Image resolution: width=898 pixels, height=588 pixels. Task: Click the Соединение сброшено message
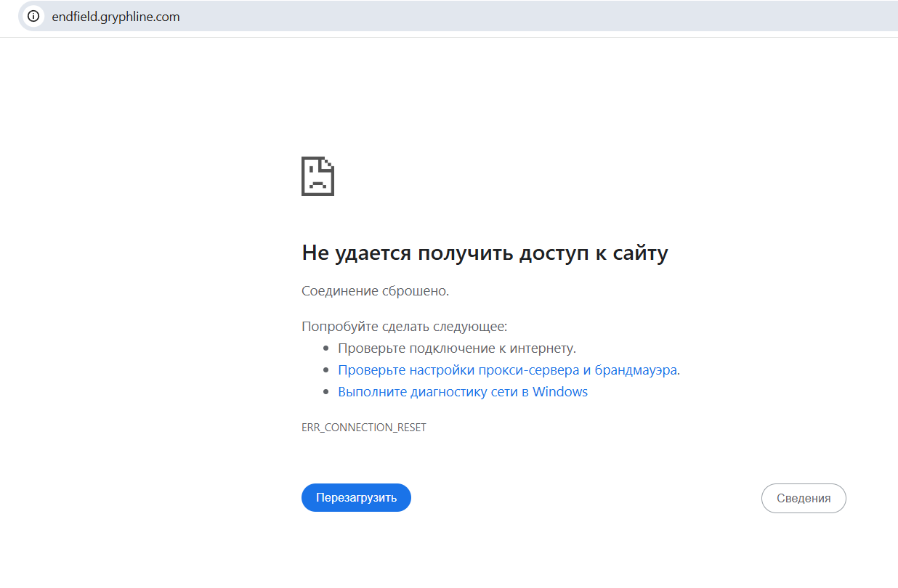pos(376,291)
